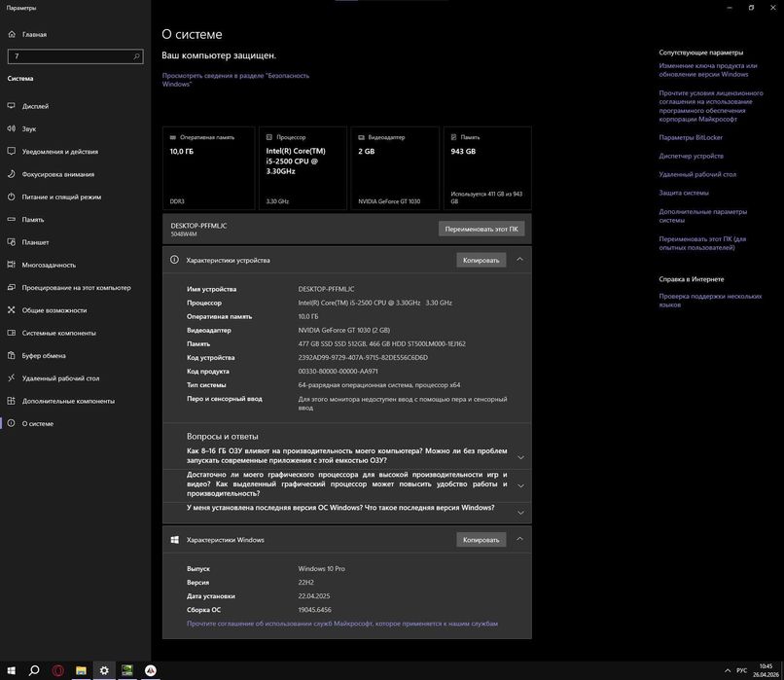Select Общие возможности in the sidebar
The height and width of the screenshot is (680, 784).
pyautogui.click(x=76, y=310)
